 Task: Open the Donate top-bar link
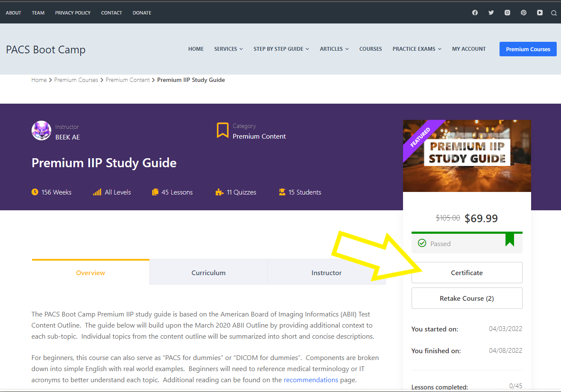(x=142, y=13)
